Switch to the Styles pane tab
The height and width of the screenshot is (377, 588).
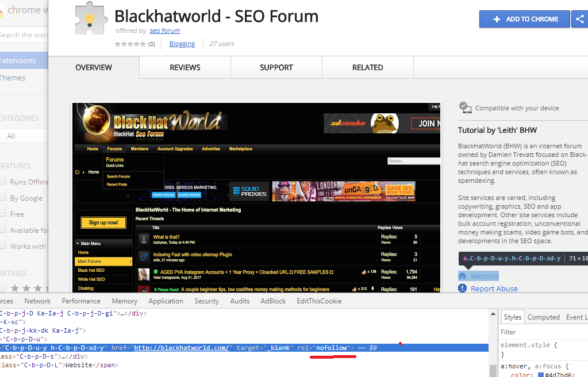point(513,317)
